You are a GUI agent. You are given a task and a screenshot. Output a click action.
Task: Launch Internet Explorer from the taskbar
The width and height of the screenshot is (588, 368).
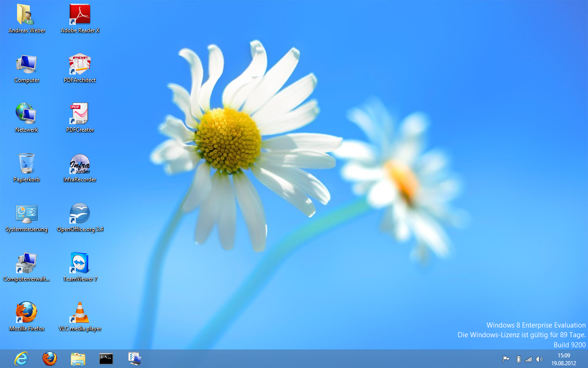pos(21,359)
